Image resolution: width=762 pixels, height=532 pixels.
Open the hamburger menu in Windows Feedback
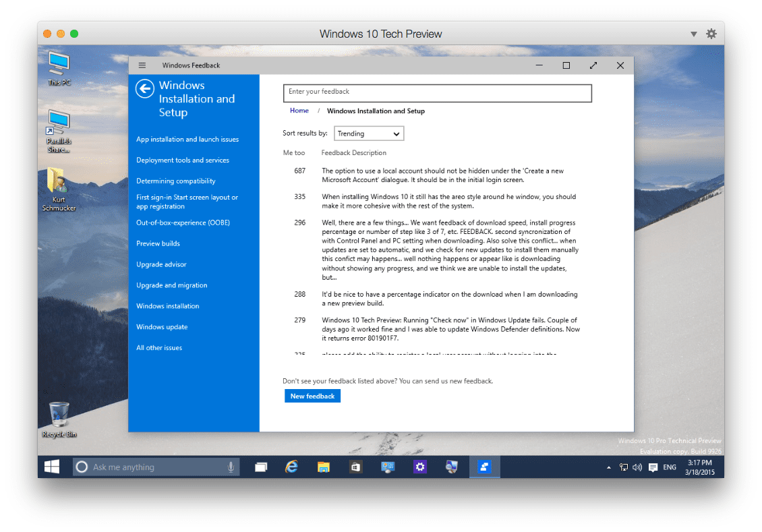[142, 65]
